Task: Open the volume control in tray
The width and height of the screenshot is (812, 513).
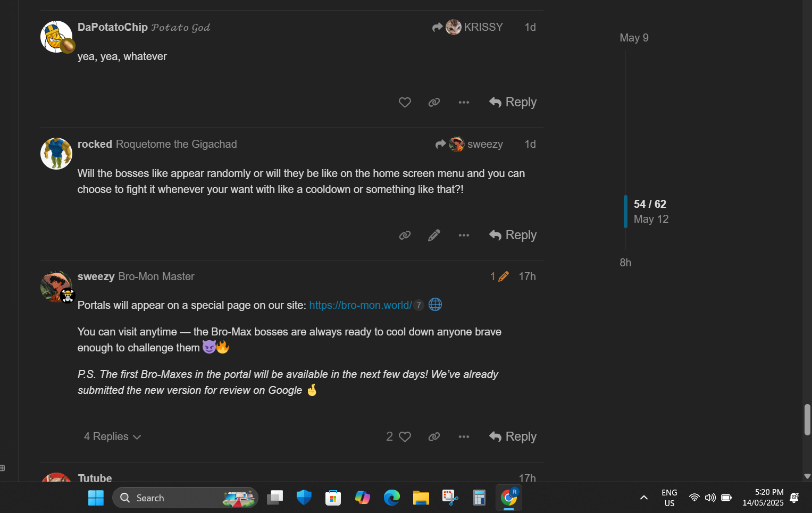Action: pos(710,498)
